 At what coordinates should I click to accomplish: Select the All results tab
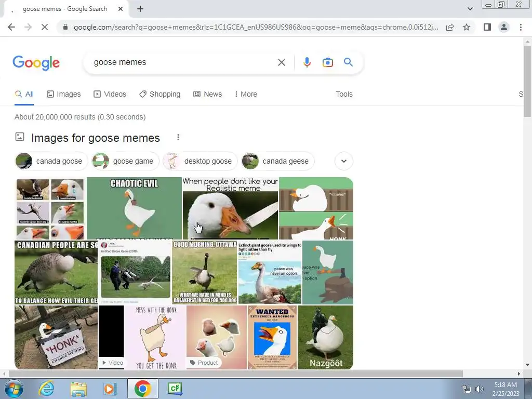click(x=24, y=95)
